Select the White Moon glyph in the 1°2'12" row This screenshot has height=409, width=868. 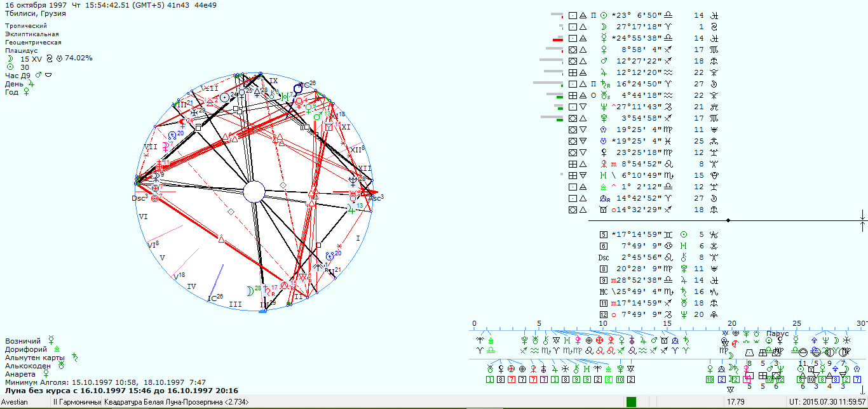(604, 187)
